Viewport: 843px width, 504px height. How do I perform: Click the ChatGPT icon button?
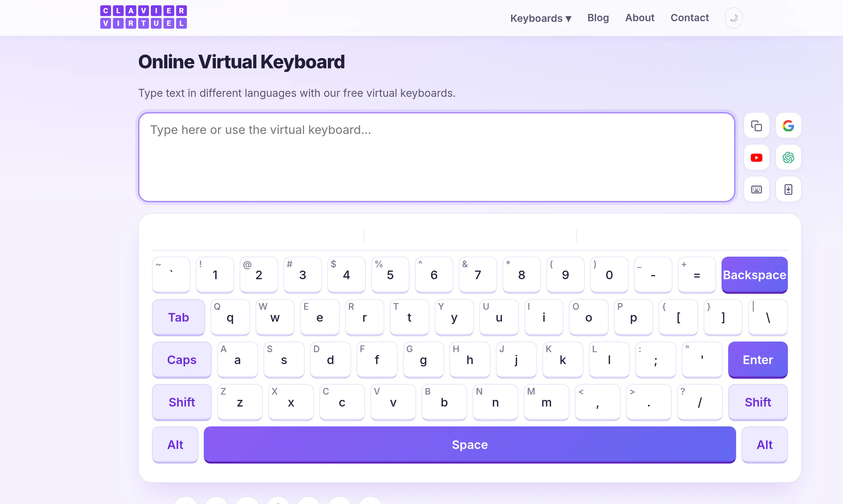788,157
